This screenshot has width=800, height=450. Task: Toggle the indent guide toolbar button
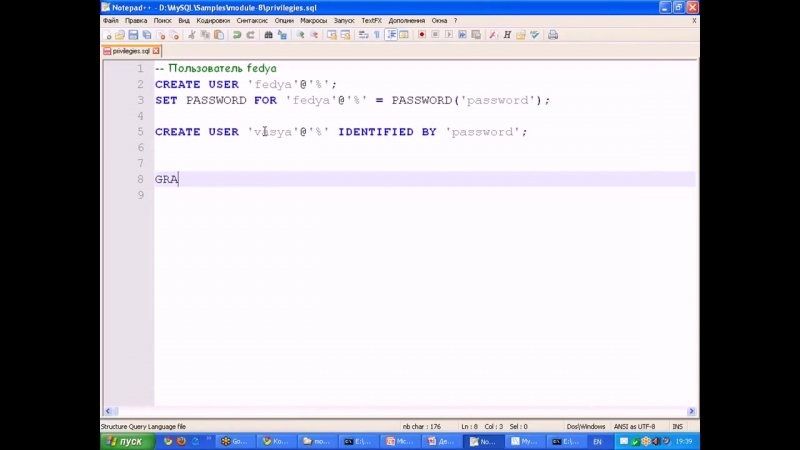[x=392, y=35]
